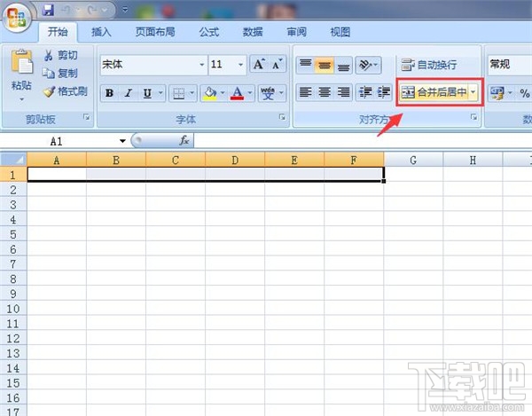Click the fx insert function icon
This screenshot has width=532, height=416.
pos(184,140)
